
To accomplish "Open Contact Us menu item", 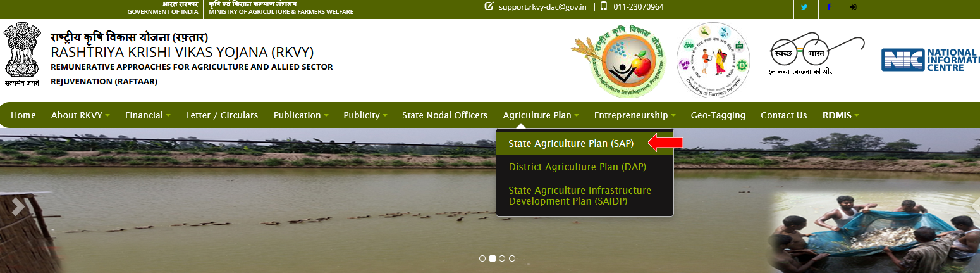I will tap(784, 115).
